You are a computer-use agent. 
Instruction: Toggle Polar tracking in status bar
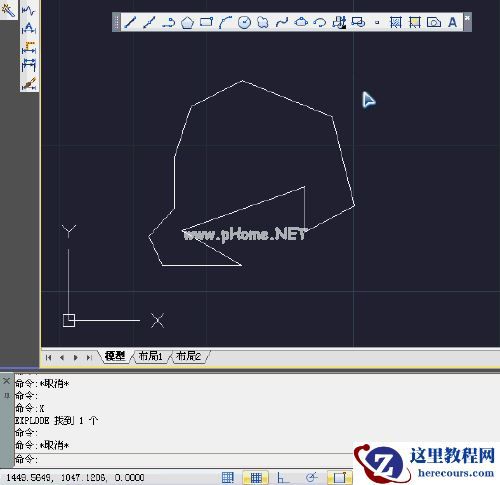click(311, 478)
